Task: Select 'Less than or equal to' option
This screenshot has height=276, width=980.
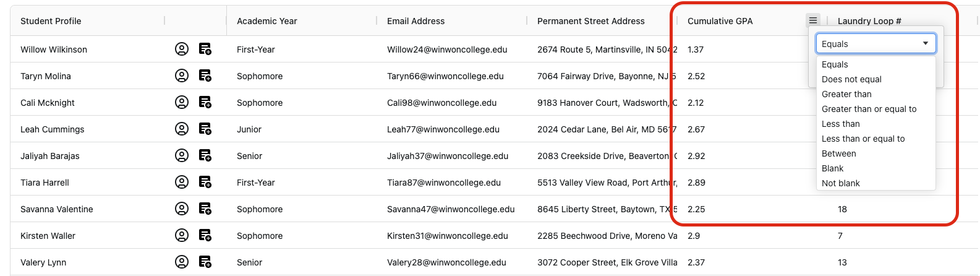Action: pos(863,139)
